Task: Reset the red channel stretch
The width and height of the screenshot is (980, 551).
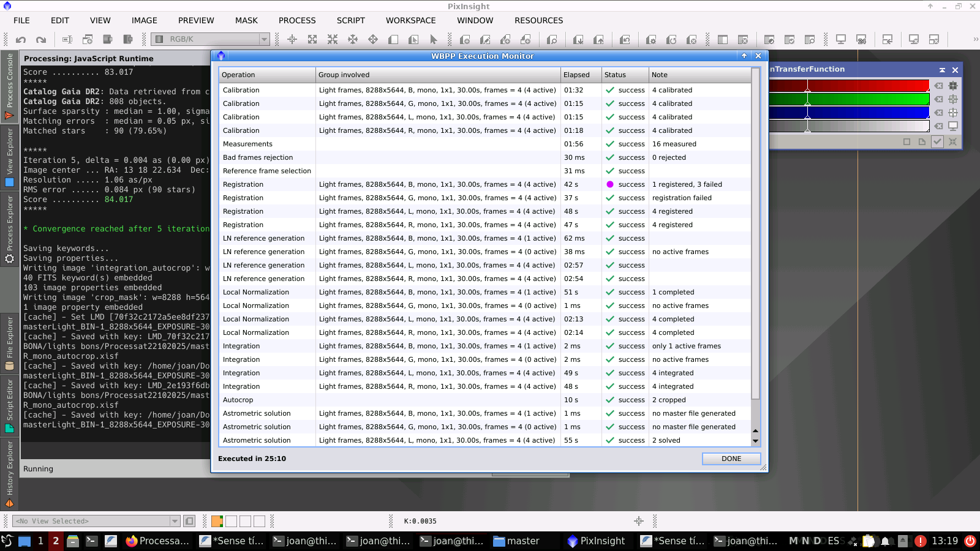Action: pos(938,86)
